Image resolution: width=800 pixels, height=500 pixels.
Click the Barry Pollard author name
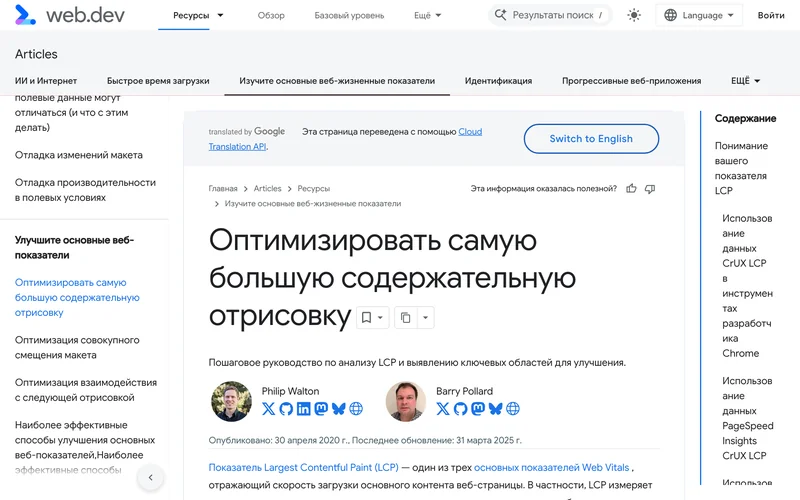pyautogui.click(x=464, y=391)
